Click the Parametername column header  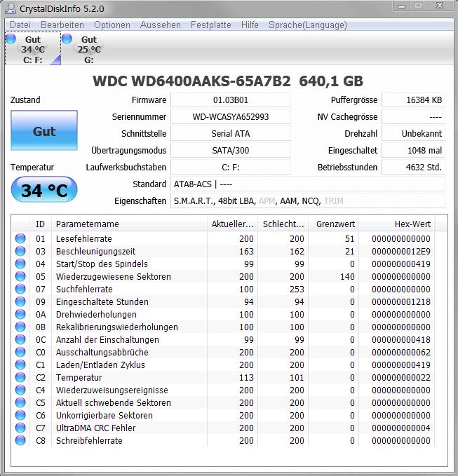pos(129,224)
